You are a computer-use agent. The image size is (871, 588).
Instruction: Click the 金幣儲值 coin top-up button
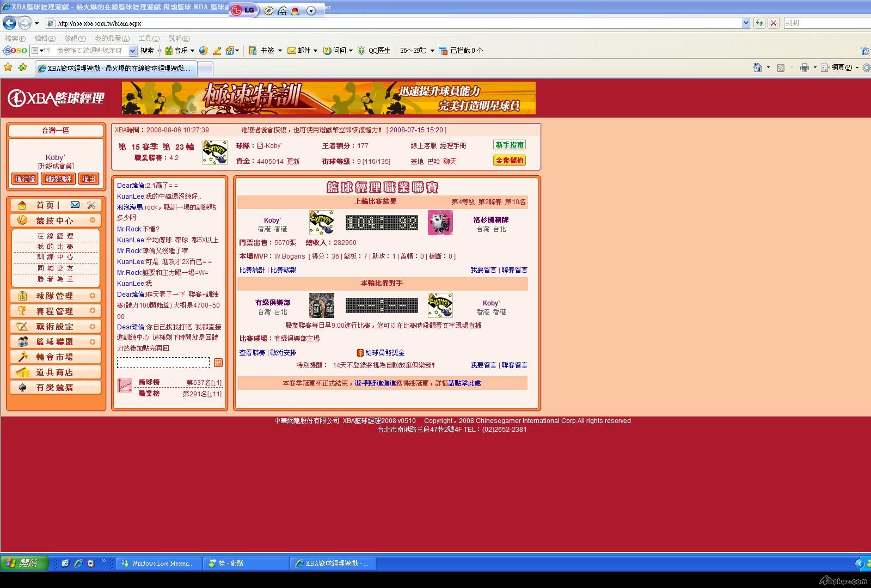(510, 161)
